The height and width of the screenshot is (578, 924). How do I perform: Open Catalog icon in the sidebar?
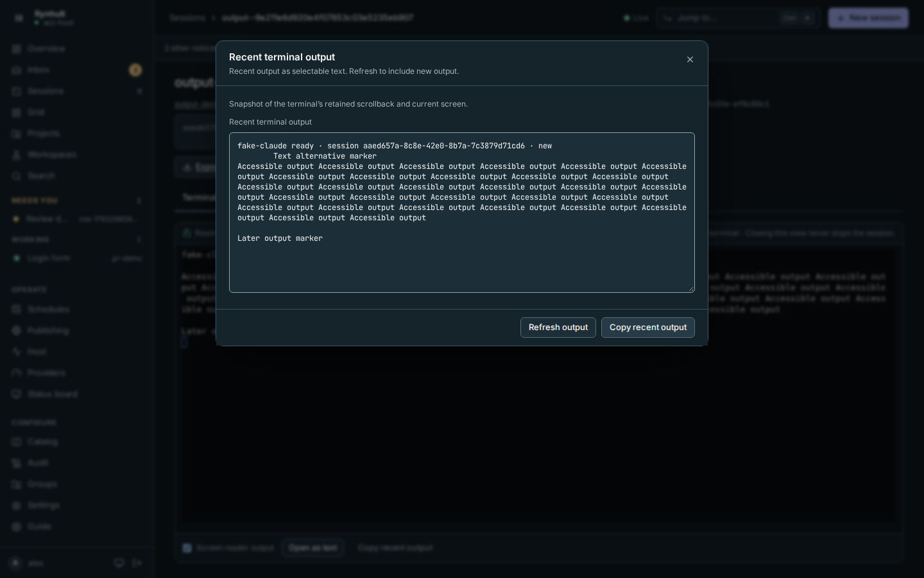pyautogui.click(x=17, y=442)
